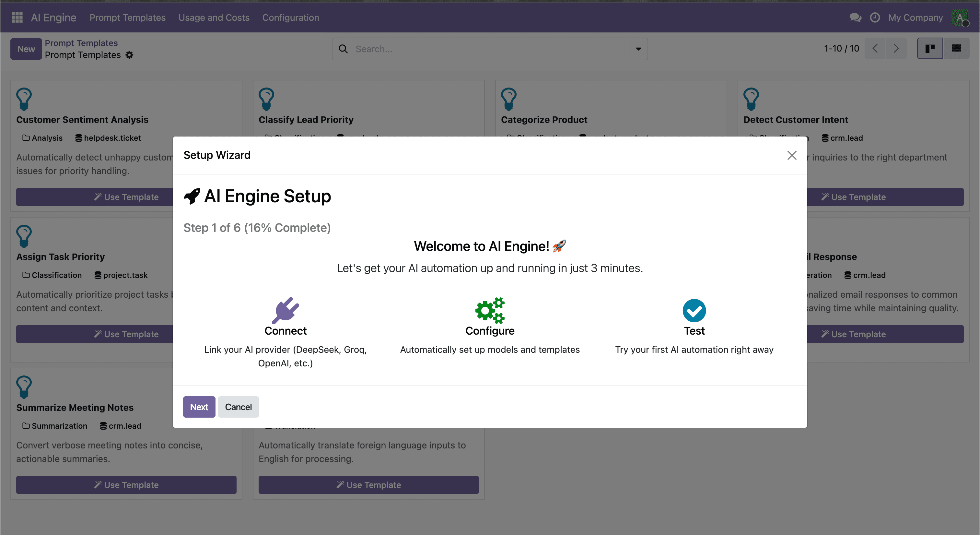Open the Customer Sentiment Analysis card title
Screen dimensions: 980x535
tap(82, 119)
